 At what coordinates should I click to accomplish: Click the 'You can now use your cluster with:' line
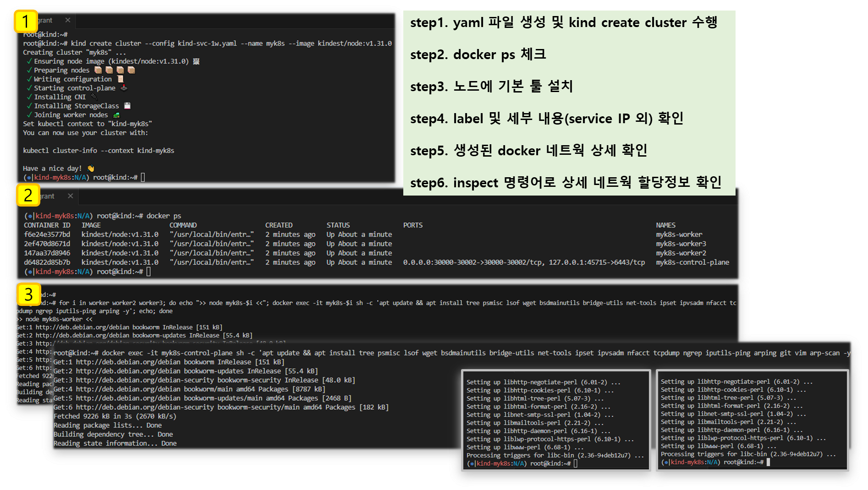point(86,133)
